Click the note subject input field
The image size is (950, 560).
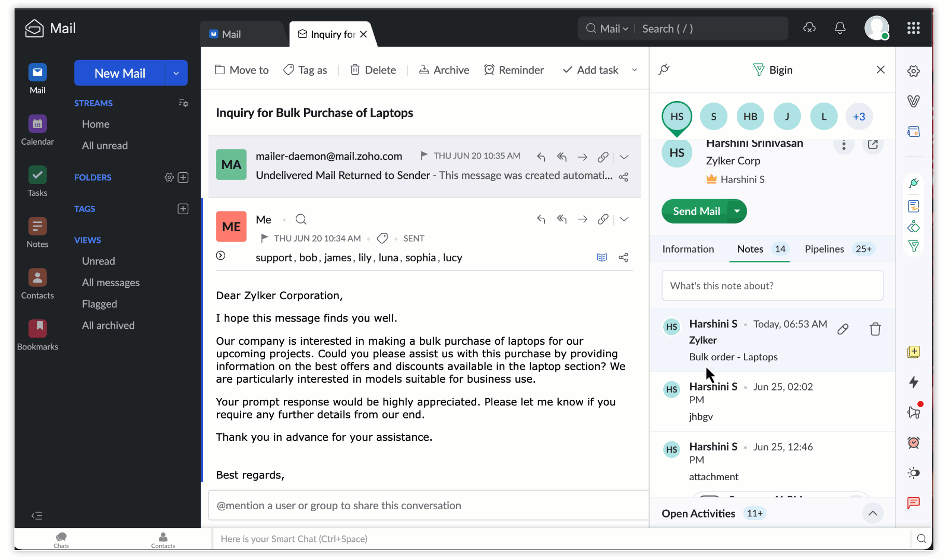pos(773,286)
